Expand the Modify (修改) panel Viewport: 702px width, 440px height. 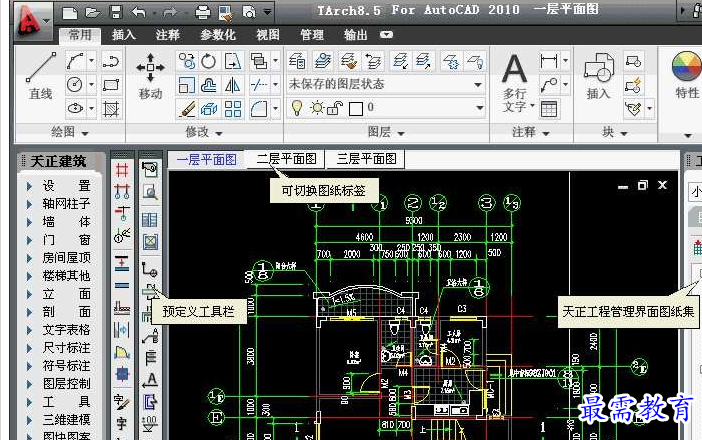pyautogui.click(x=204, y=132)
